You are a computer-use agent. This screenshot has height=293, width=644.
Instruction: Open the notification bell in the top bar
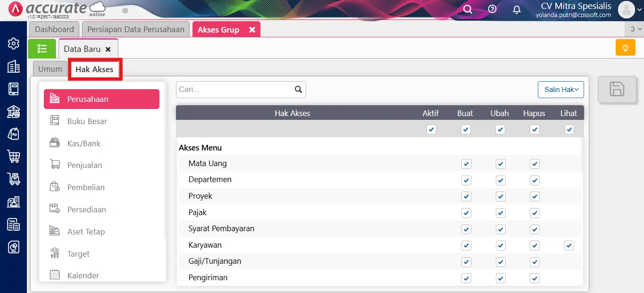pos(516,9)
